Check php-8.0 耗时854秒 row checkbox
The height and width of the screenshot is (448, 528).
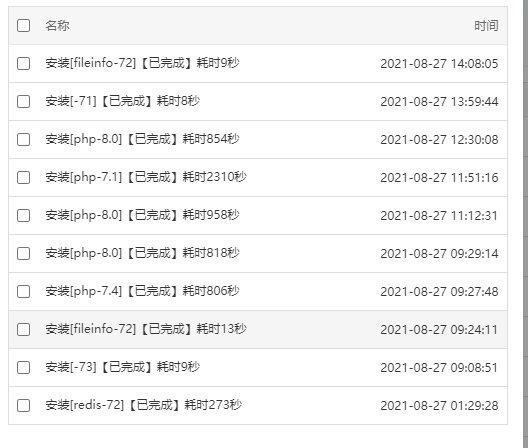coord(23,140)
